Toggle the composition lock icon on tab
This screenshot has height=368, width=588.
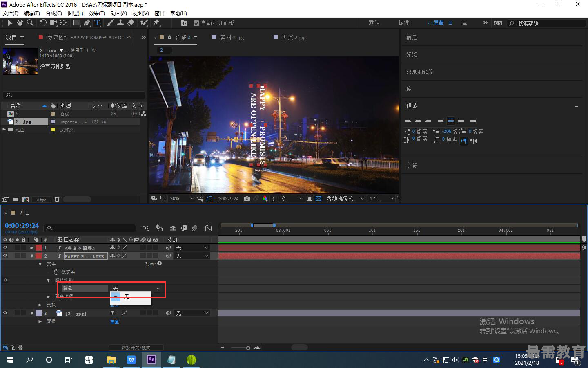point(170,37)
